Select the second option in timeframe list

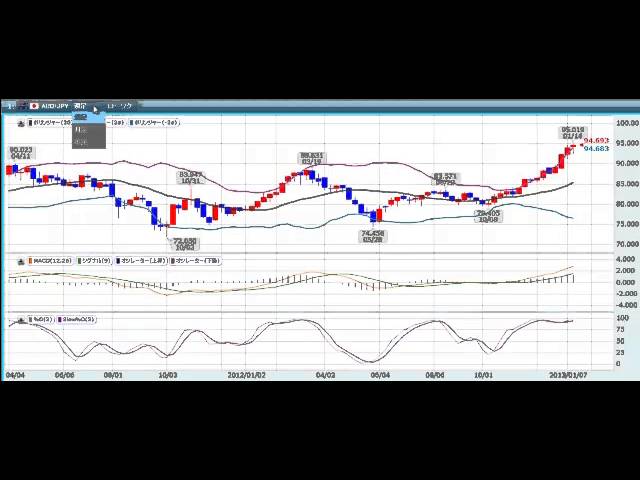81,130
